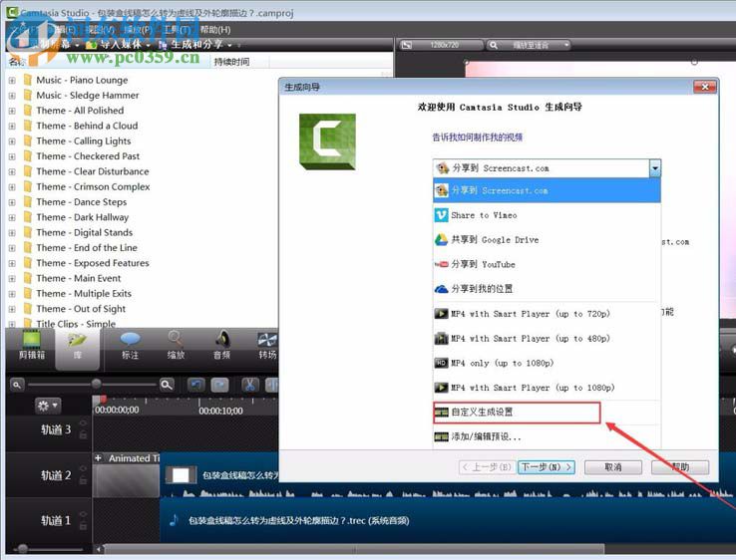The image size is (736, 560).
Task: Open the Clip Bin (剪辑箱) tab
Action: [x=32, y=345]
